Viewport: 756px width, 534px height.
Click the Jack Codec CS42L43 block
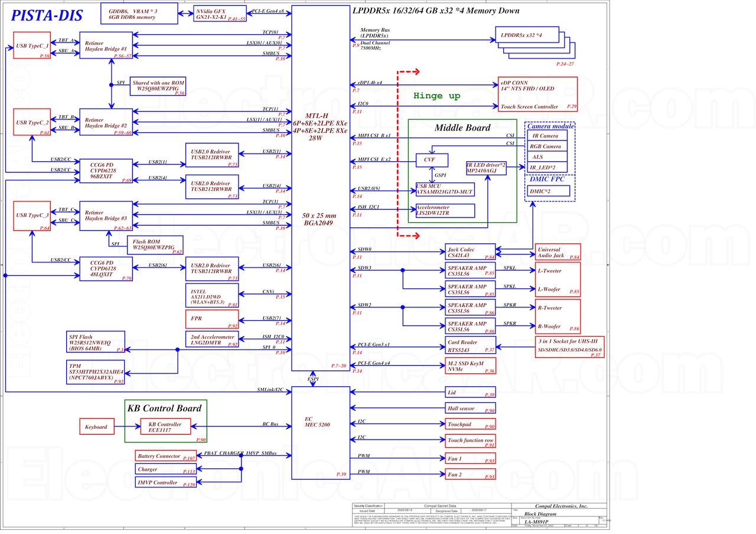[x=470, y=252]
